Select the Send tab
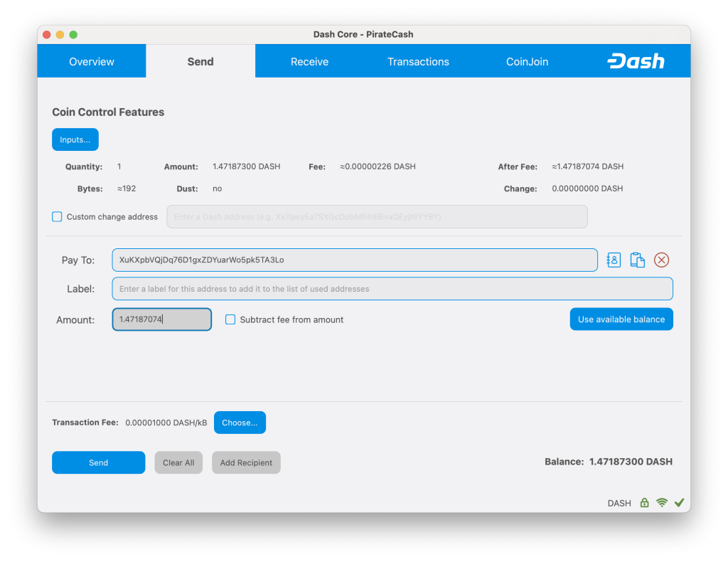Image resolution: width=728 pixels, height=562 pixels. pos(200,61)
